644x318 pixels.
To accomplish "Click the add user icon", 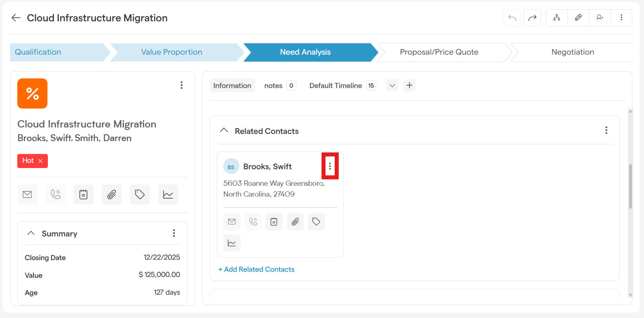I will pyautogui.click(x=600, y=18).
